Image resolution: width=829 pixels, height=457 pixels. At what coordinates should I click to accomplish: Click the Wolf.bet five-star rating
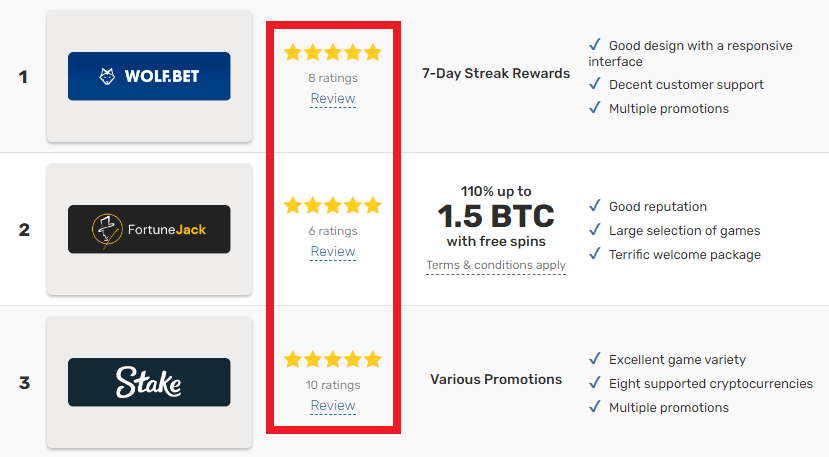tap(333, 52)
